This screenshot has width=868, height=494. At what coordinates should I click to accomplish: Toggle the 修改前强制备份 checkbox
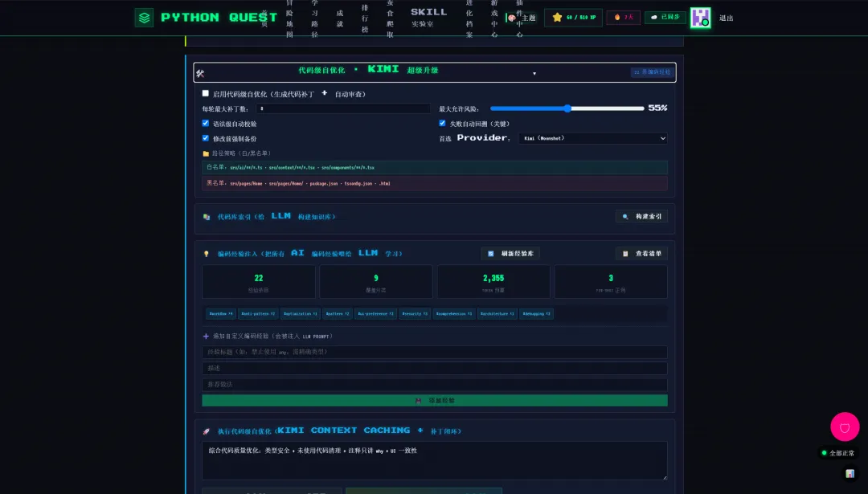206,138
